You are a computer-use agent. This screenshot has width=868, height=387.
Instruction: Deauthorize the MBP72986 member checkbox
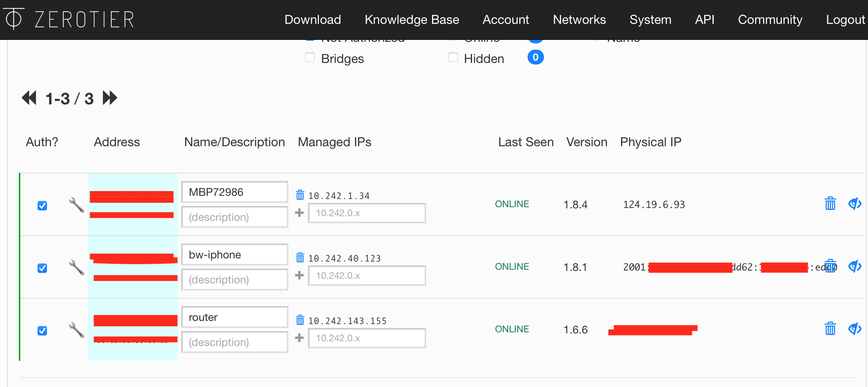(42, 206)
